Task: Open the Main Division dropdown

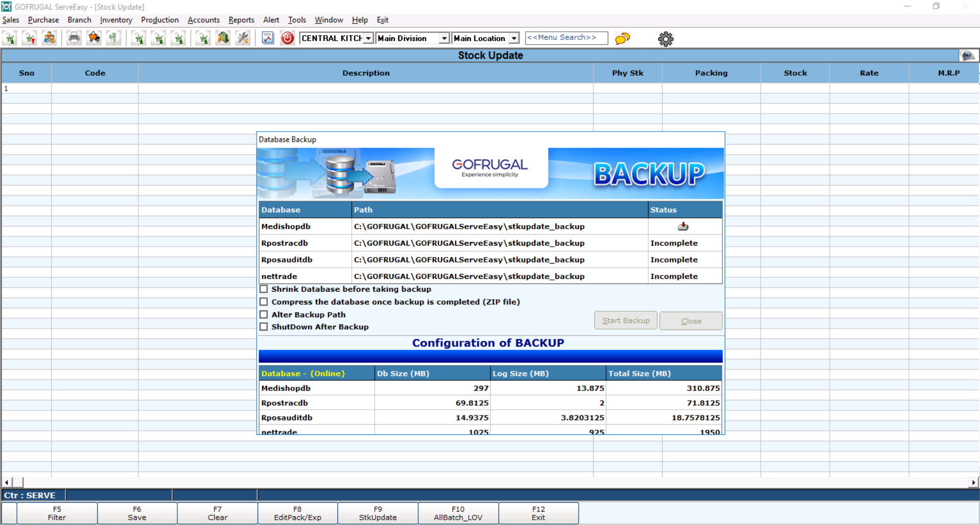Action: pyautogui.click(x=444, y=38)
